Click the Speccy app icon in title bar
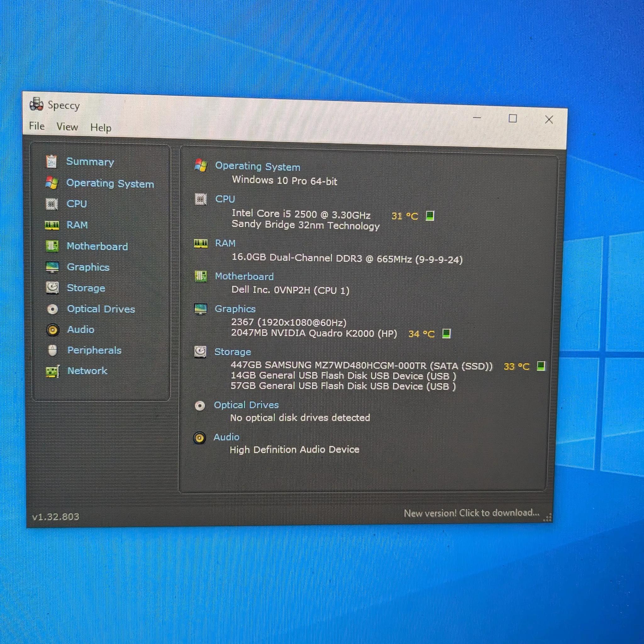The image size is (644, 644). point(36,104)
